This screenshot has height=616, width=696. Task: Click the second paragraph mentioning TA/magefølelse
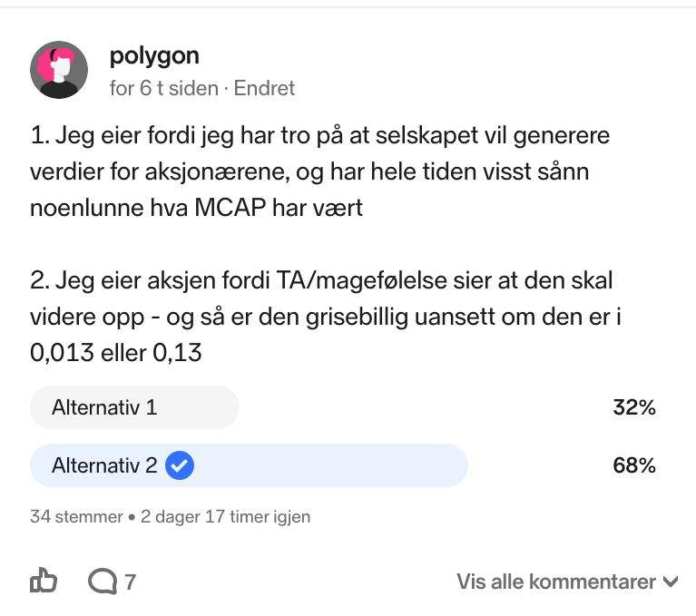(326, 317)
